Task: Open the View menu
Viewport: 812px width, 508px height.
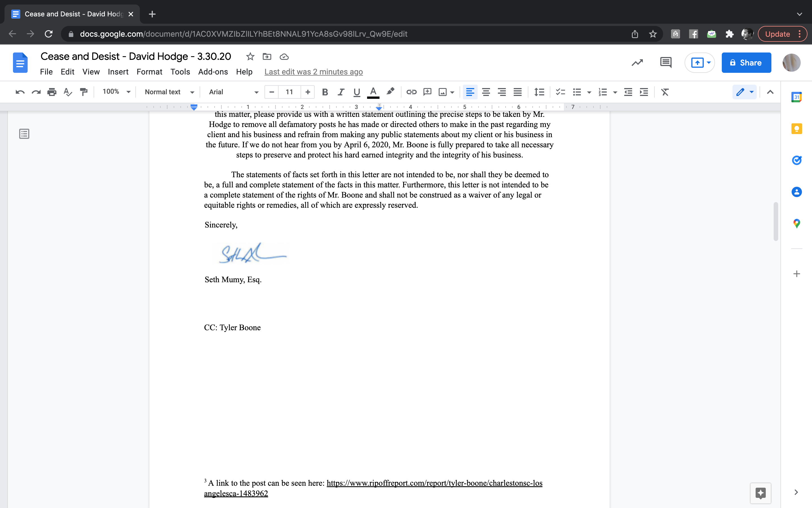Action: tap(91, 72)
